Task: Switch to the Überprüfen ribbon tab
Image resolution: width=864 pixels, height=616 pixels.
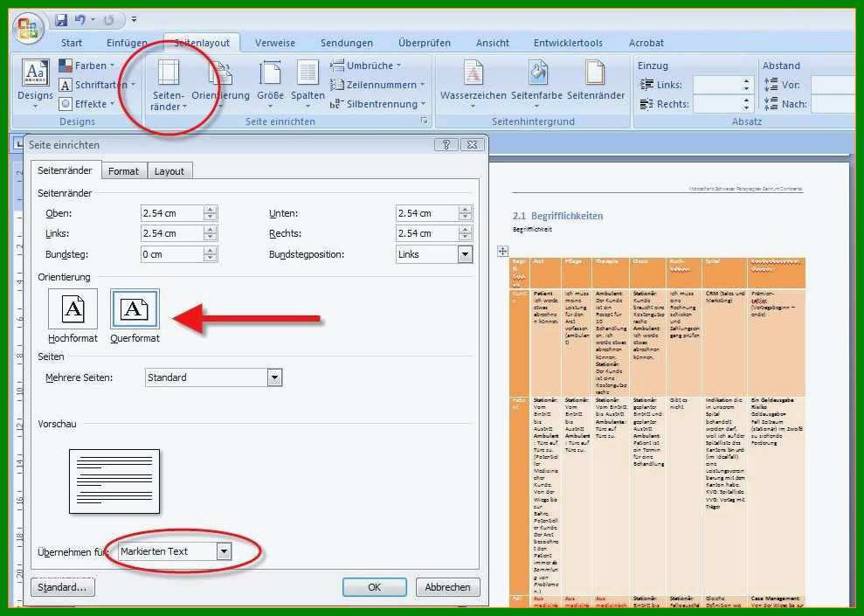Action: pos(425,43)
